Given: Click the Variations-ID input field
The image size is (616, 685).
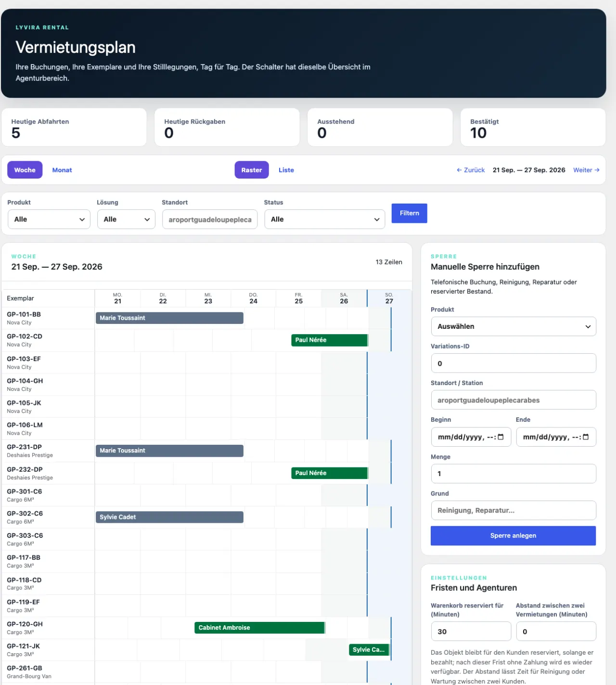Looking at the screenshot, I should coord(513,363).
